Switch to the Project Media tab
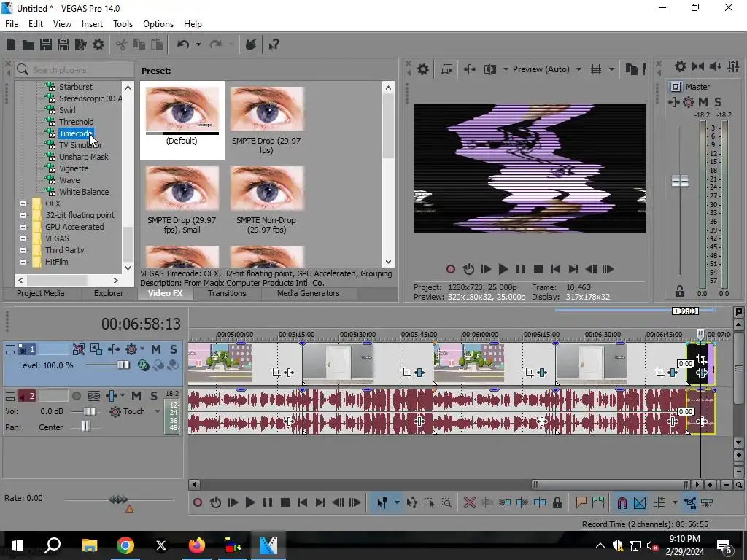 (41, 293)
